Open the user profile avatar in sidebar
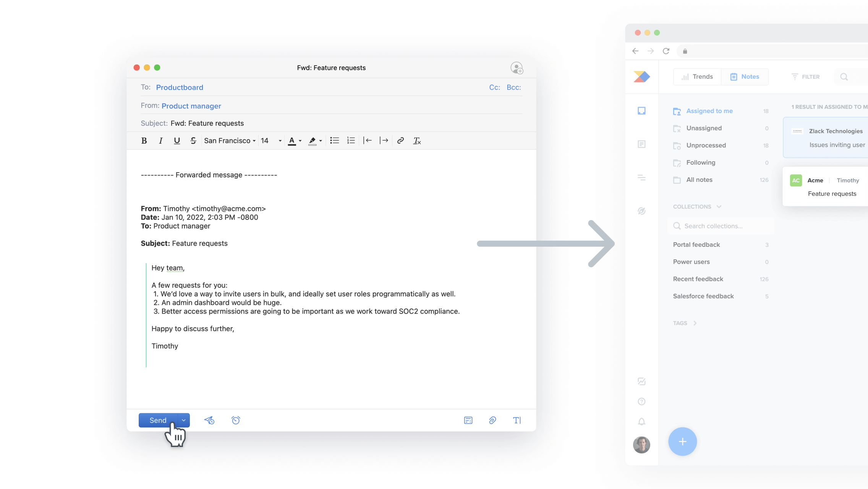Viewport: 868px width, 489px height. click(641, 445)
